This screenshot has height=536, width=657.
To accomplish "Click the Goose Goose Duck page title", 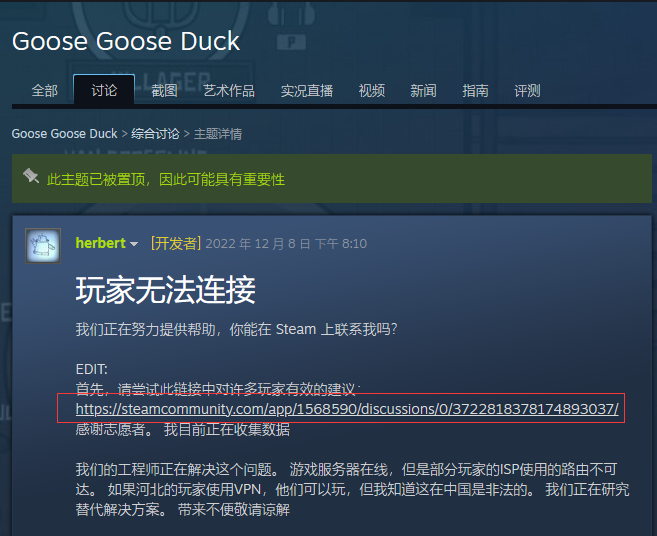I will pyautogui.click(x=126, y=41).
